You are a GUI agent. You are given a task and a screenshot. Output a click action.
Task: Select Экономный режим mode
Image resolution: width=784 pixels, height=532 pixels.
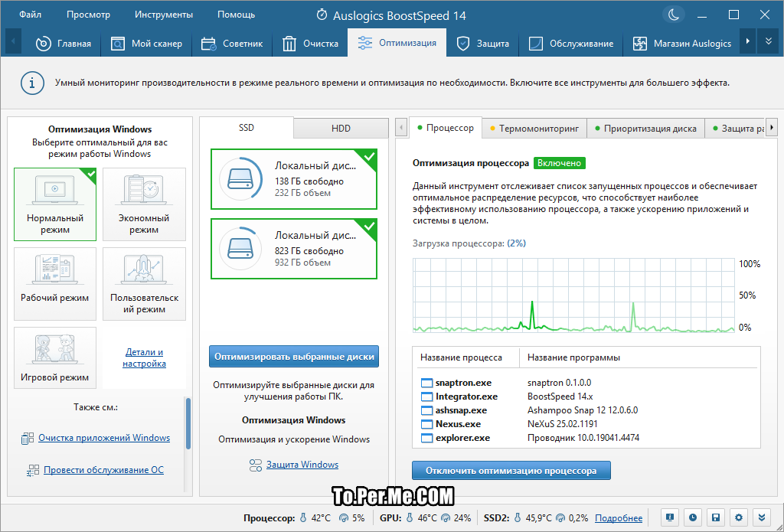point(144,204)
